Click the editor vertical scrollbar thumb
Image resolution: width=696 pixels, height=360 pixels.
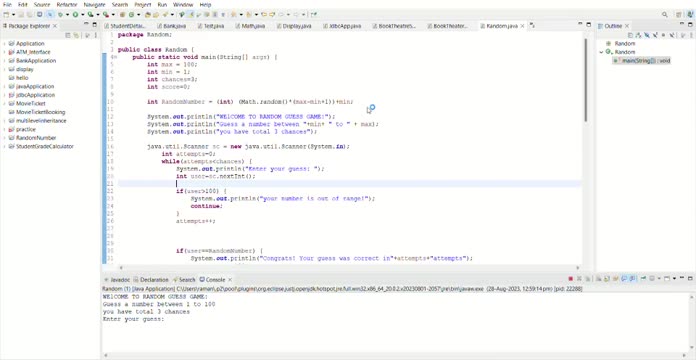(586, 80)
